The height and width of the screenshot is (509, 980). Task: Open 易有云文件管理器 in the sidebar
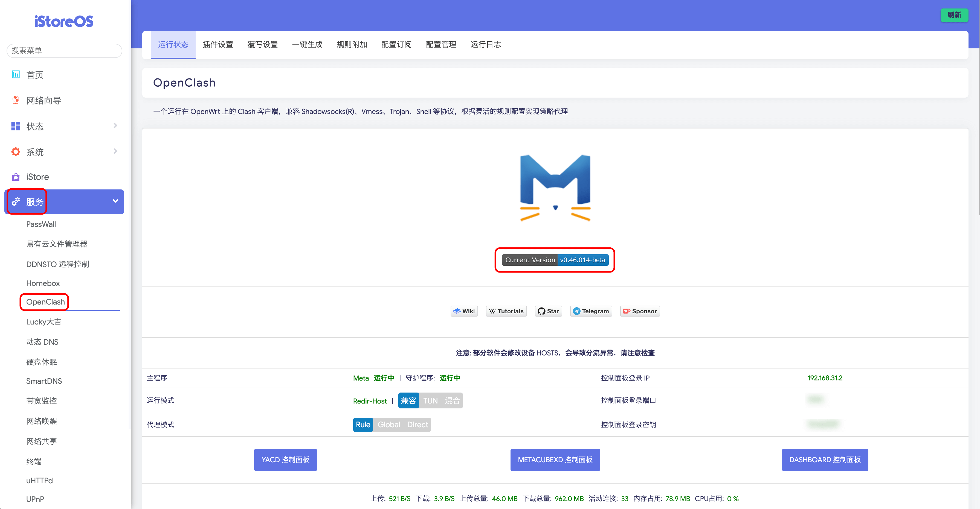click(57, 244)
